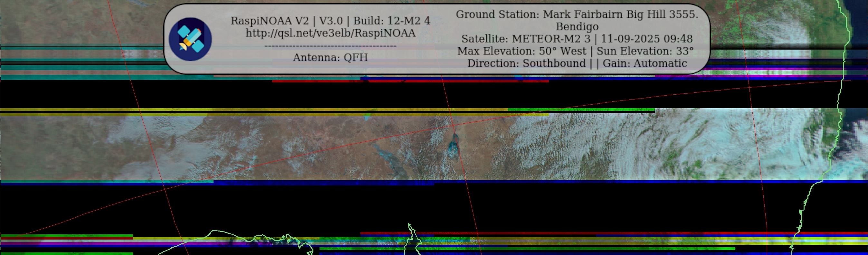Click the RaspiNOAA V2 build version text

330,21
